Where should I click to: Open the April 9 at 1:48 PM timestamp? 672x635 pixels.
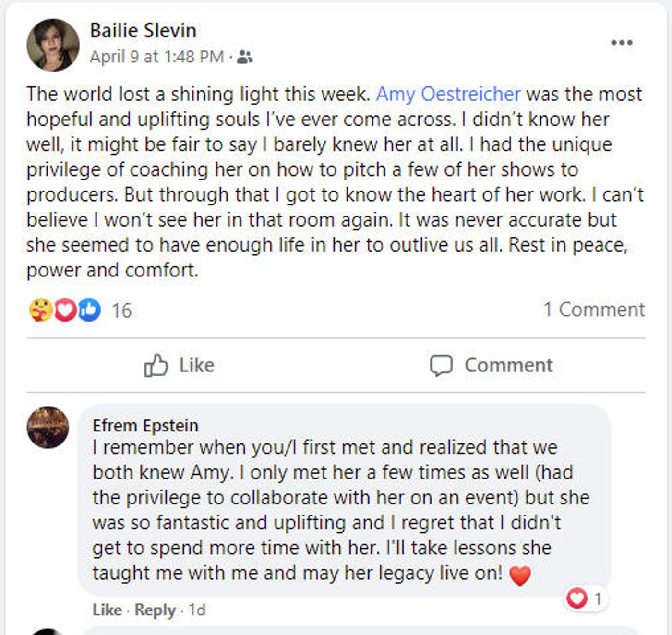156,57
